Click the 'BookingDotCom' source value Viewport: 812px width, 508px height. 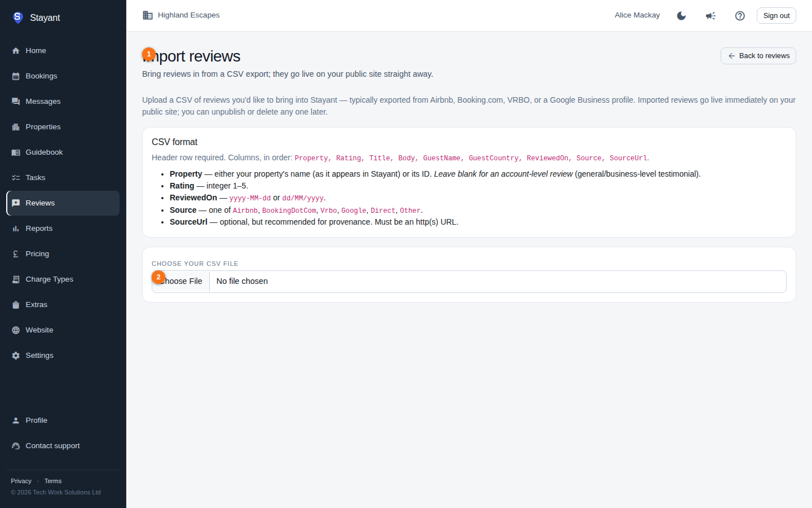(289, 211)
